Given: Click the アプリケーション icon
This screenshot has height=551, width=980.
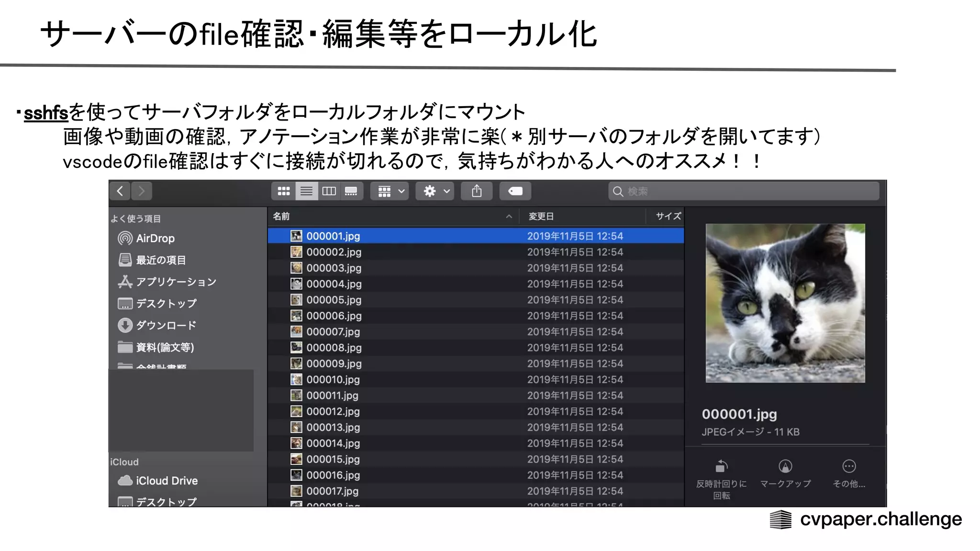Looking at the screenshot, I should click(x=125, y=282).
